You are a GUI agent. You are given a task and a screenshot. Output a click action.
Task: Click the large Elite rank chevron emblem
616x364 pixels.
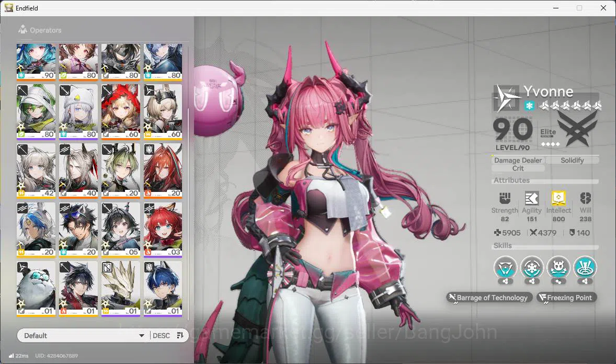click(x=577, y=130)
